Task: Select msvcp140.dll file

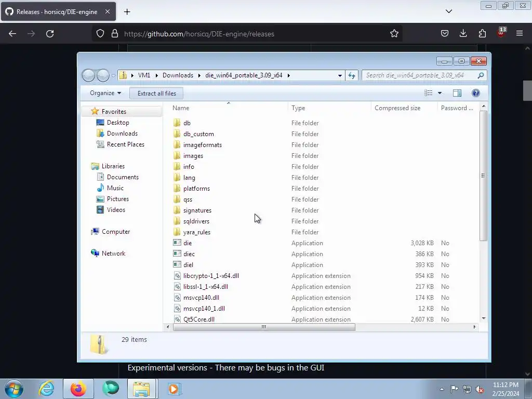Action: [x=201, y=298]
